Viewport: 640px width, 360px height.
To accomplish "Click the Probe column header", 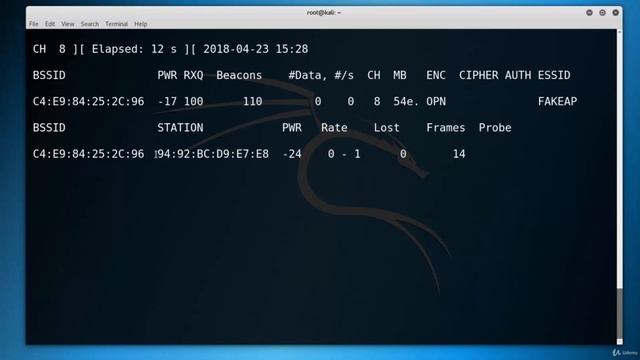I will (495, 128).
